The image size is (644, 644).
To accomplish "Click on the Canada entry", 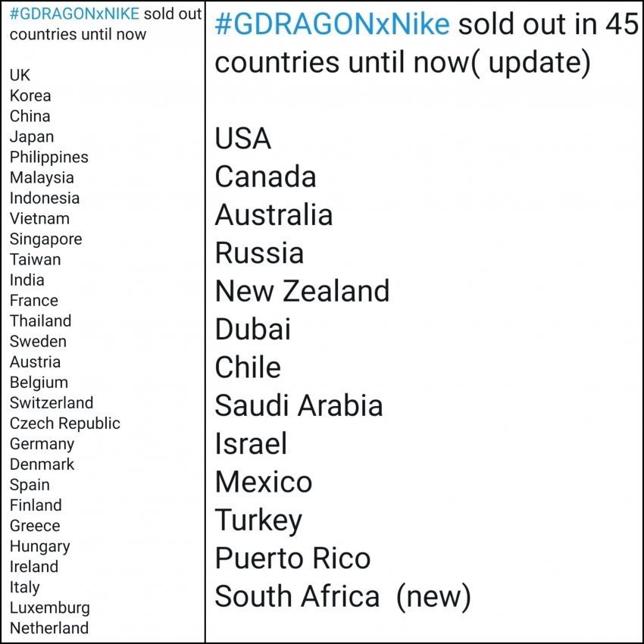I will tap(265, 177).
